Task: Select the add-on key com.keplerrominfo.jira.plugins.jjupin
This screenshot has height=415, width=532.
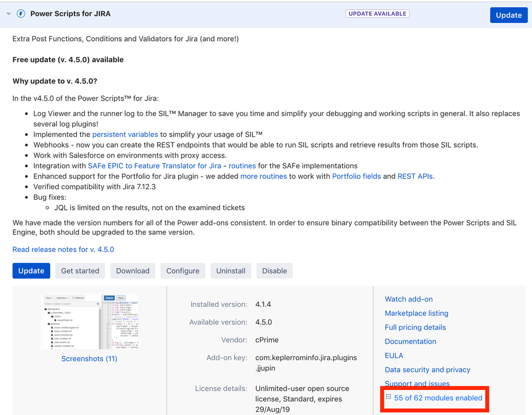Action: point(306,363)
